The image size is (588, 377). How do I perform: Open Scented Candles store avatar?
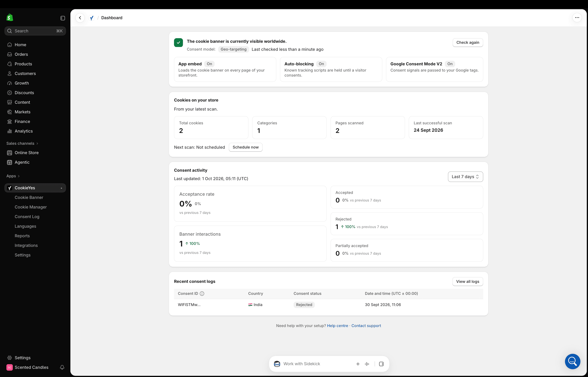[10, 367]
